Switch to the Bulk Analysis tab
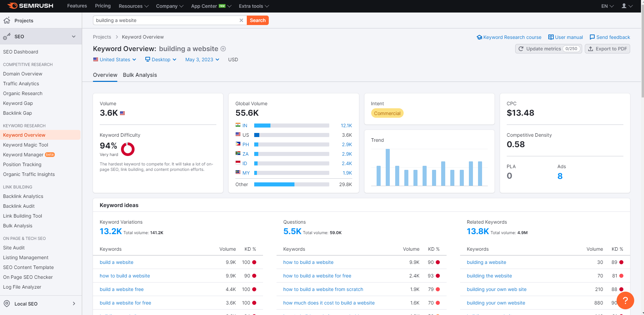Viewport: 644px width, 315px height. pyautogui.click(x=140, y=75)
